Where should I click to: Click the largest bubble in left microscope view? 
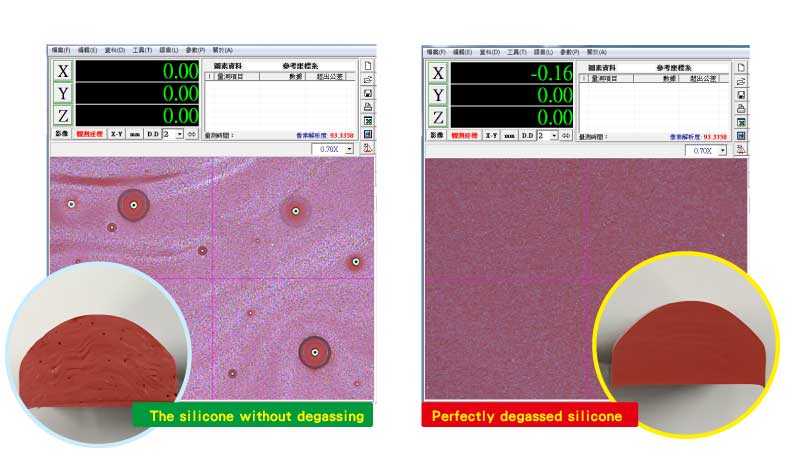[x=132, y=205]
